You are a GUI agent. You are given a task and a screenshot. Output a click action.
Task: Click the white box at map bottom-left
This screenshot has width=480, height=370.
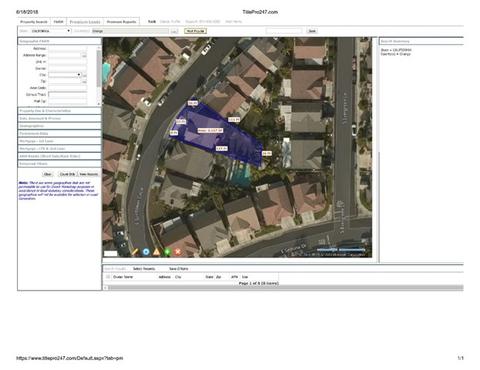[111, 253]
